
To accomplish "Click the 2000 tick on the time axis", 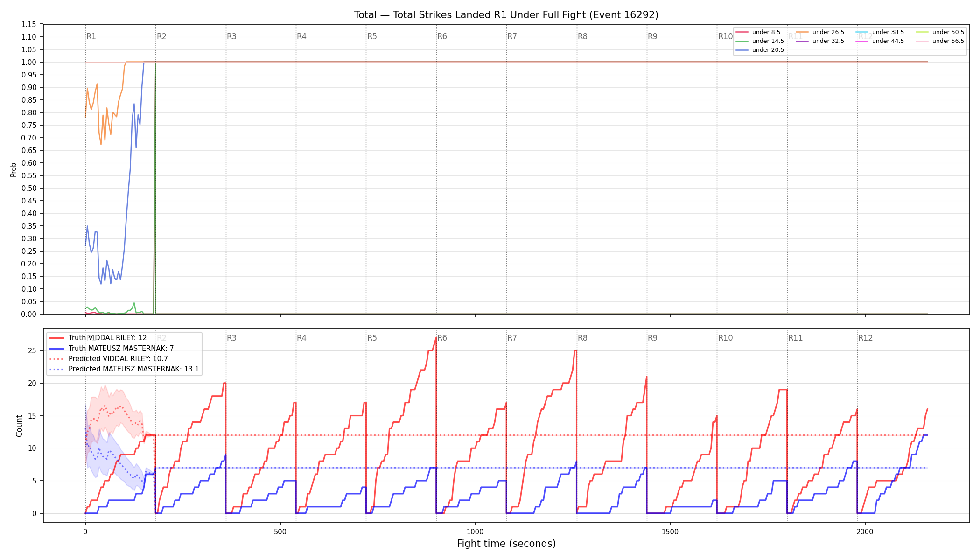I will tap(865, 532).
